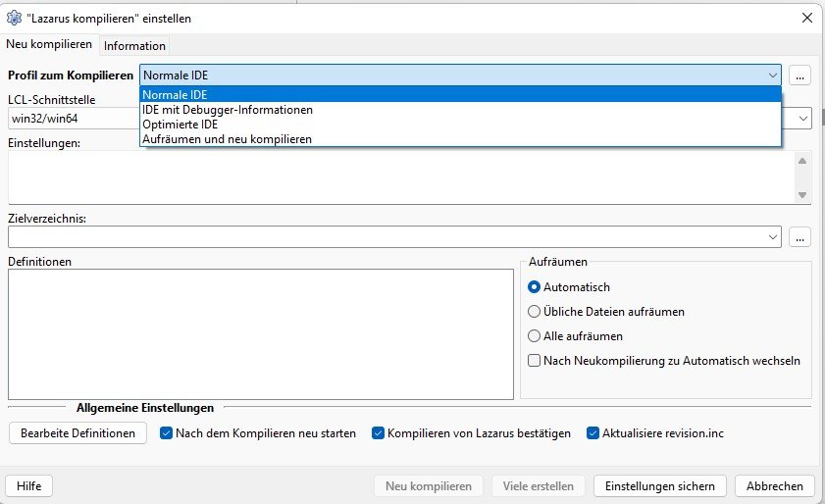Switch to the Information tab

tap(134, 46)
